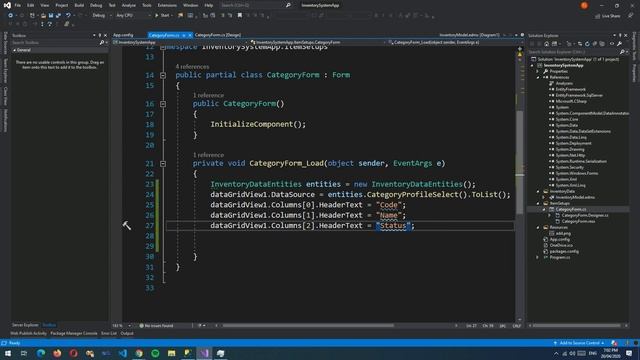Open the Project menu
This screenshot has width=640, height=360.
click(62, 5)
